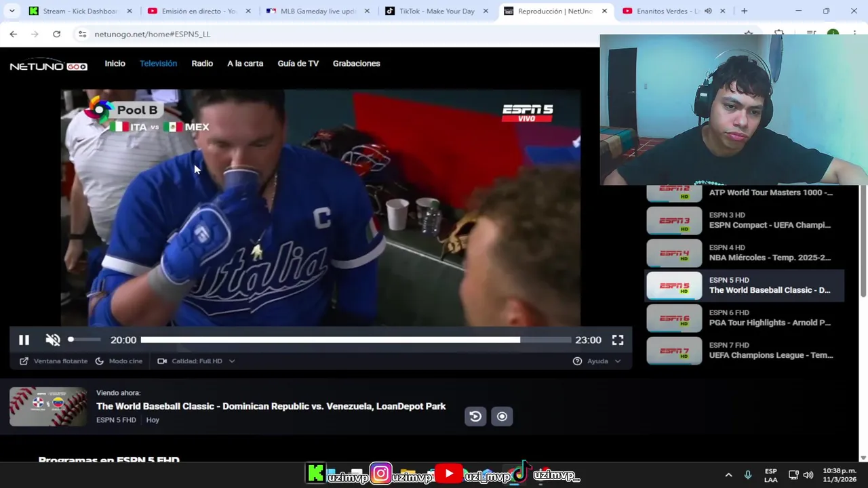Viewport: 868px width, 488px height.
Task: Click the baseball program thumbnail under Viendo ahora
Action: point(48,407)
